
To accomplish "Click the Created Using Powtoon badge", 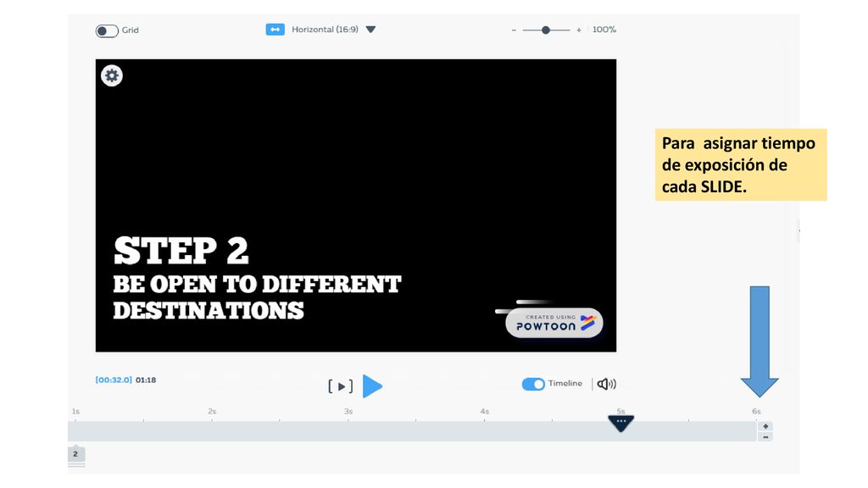I will tap(554, 323).
